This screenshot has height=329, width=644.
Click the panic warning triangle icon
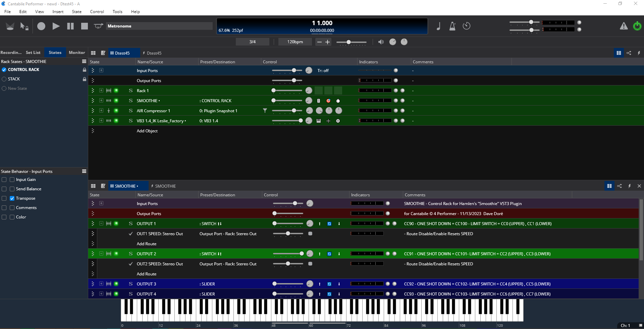(x=624, y=26)
